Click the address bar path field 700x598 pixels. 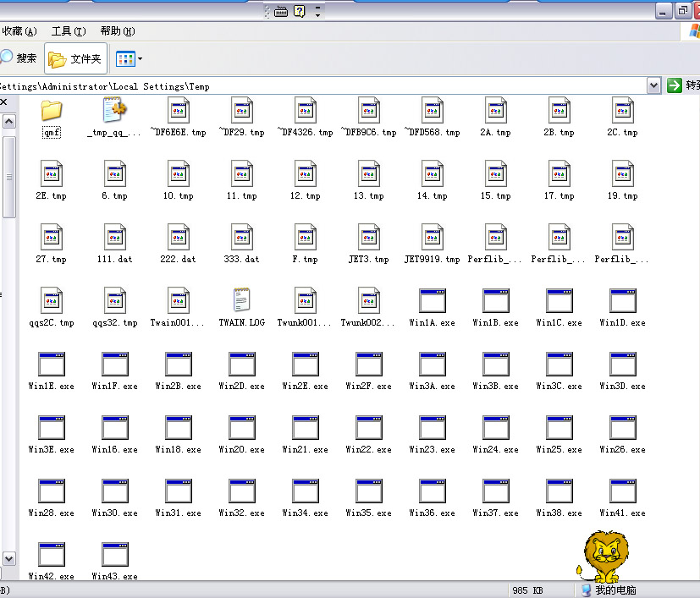click(322, 86)
